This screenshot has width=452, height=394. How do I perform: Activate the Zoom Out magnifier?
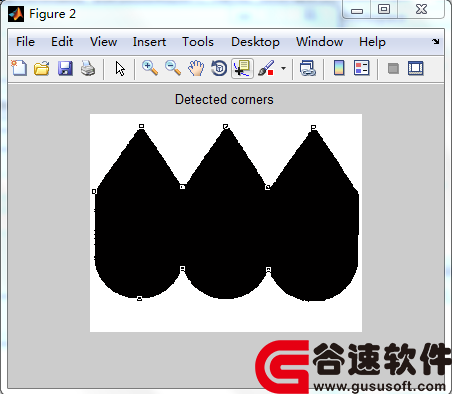[173, 68]
